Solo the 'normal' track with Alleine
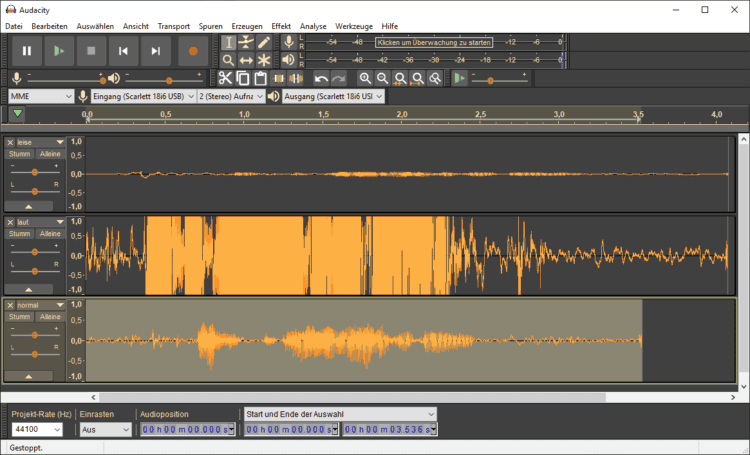This screenshot has height=455, width=750. (50, 317)
